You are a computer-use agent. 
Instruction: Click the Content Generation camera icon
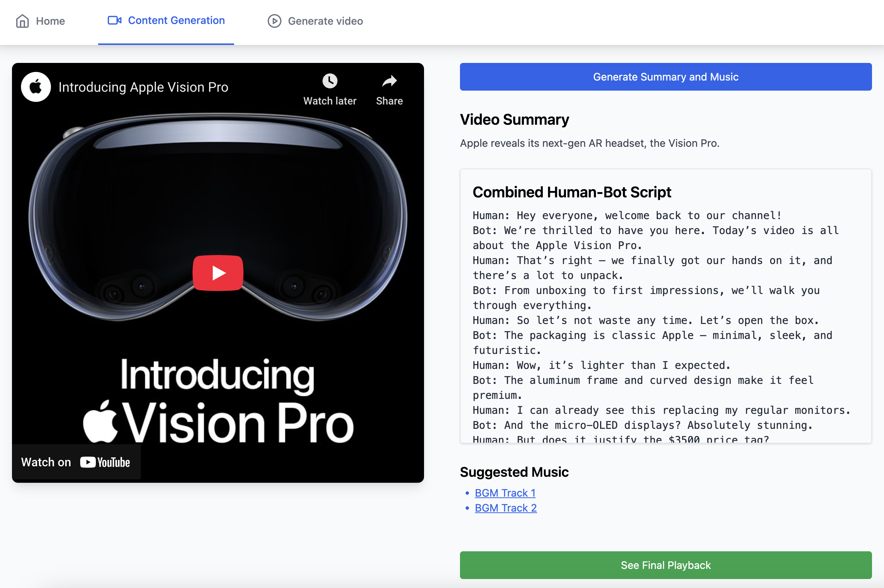[x=114, y=20]
